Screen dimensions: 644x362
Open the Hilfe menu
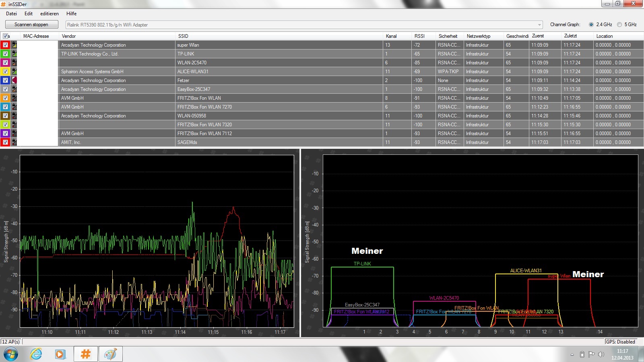tap(71, 14)
